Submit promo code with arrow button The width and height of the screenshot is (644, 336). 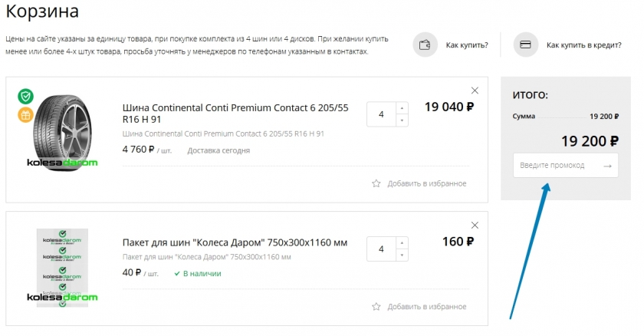pos(608,166)
